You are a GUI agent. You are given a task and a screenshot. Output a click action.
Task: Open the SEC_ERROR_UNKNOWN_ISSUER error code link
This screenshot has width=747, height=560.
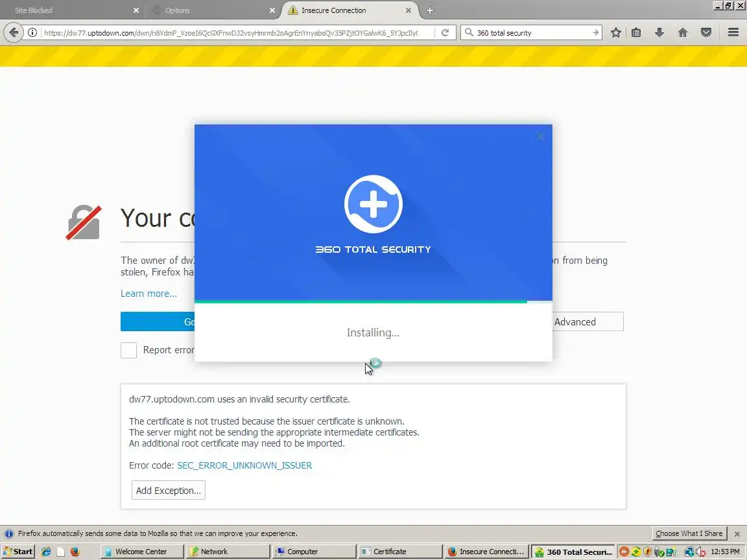(x=244, y=465)
